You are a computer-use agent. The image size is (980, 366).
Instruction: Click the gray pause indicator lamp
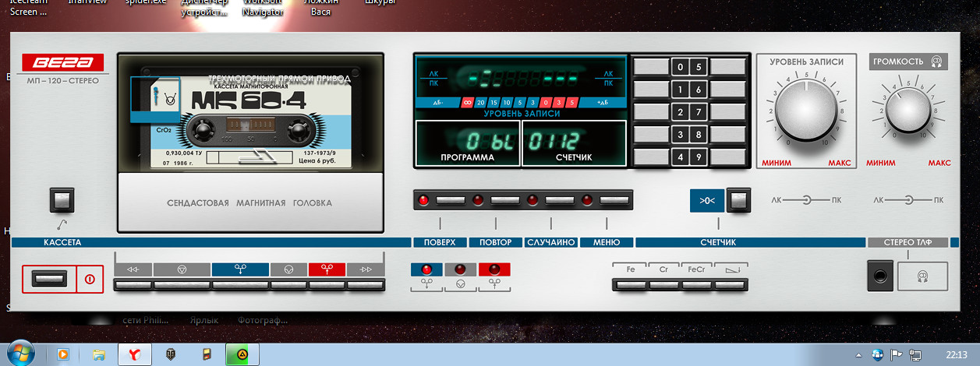(x=460, y=269)
